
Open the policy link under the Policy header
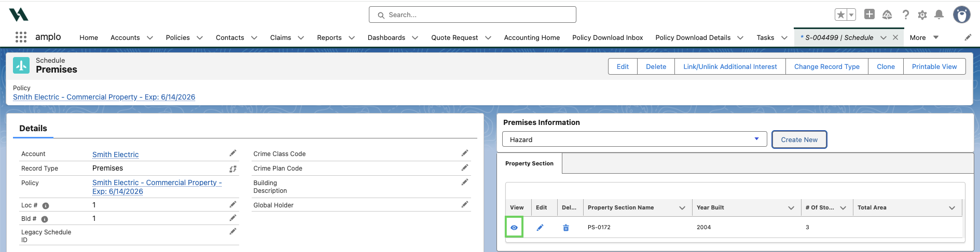(x=104, y=97)
